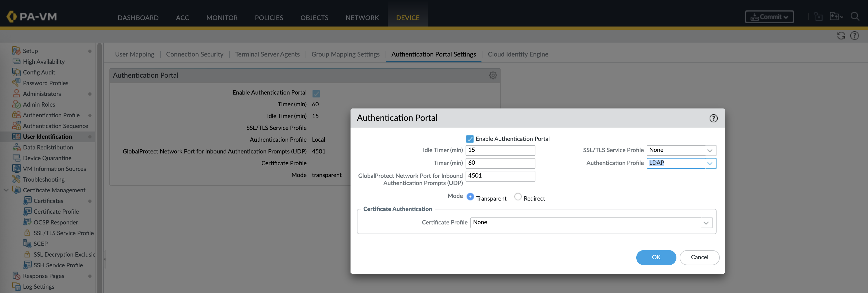Click the Response Pages sidebar icon
The image size is (868, 293).
(x=16, y=276)
